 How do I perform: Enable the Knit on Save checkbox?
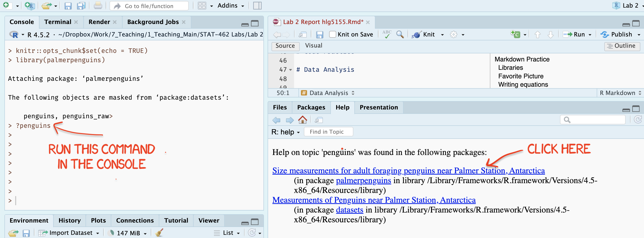(x=333, y=35)
